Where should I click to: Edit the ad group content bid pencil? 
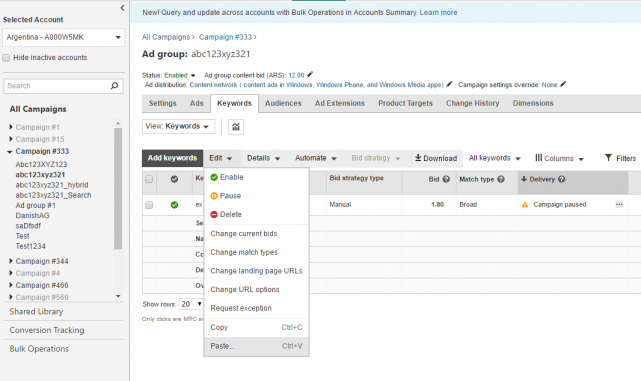(310, 74)
